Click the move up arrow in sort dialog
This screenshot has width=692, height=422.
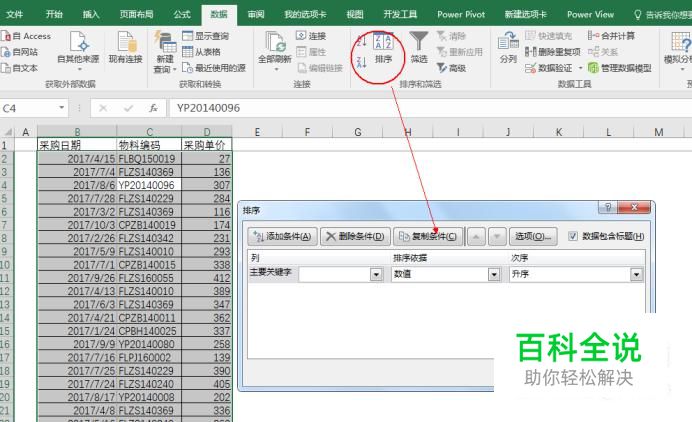[x=476, y=237]
